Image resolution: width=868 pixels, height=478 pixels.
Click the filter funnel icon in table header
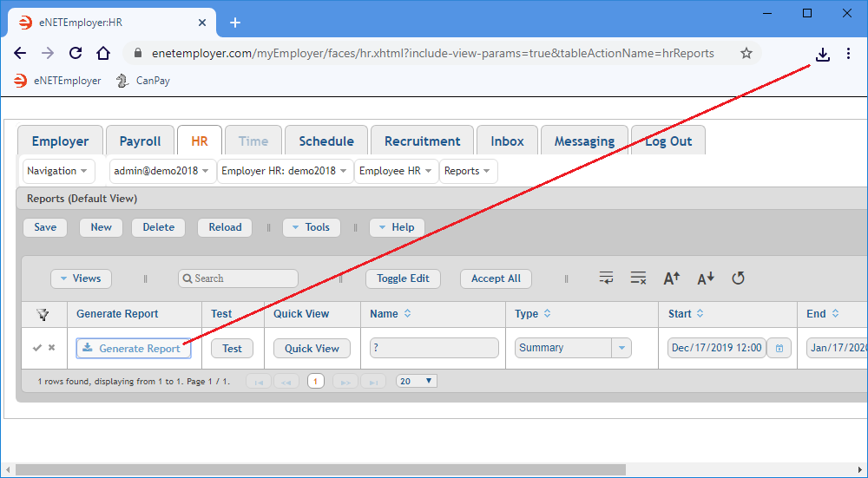click(x=43, y=314)
